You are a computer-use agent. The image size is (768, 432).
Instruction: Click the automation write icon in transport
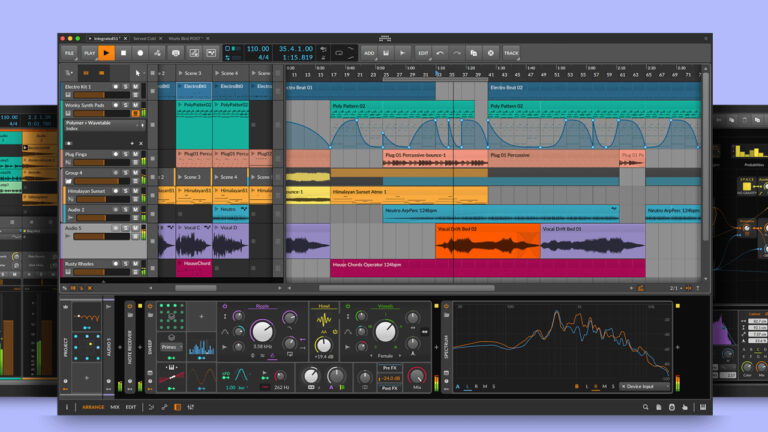tap(157, 53)
